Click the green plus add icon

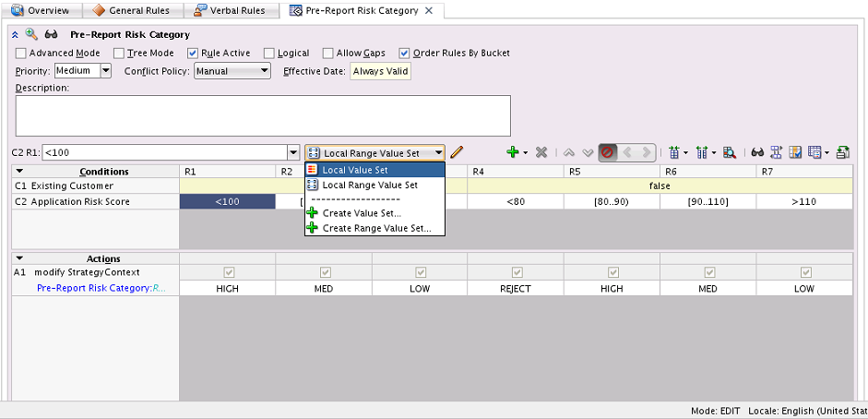tap(513, 152)
